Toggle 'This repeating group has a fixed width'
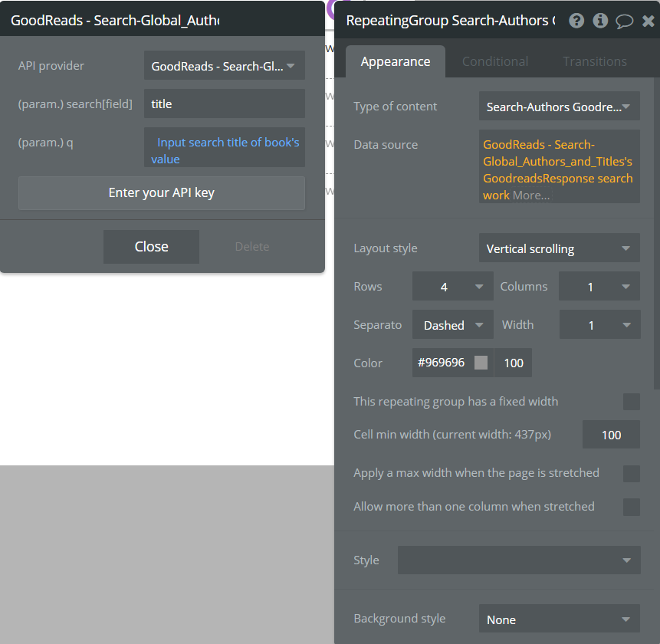This screenshot has height=644, width=660. (632, 402)
